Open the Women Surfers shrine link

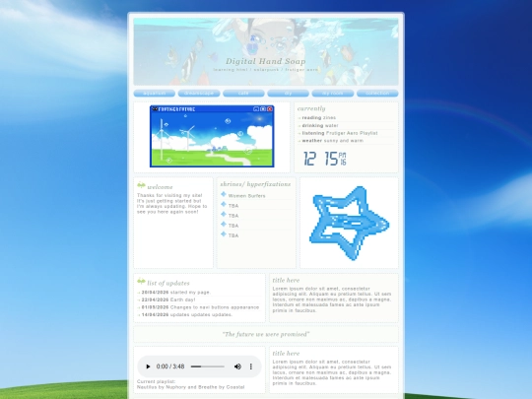pos(246,196)
